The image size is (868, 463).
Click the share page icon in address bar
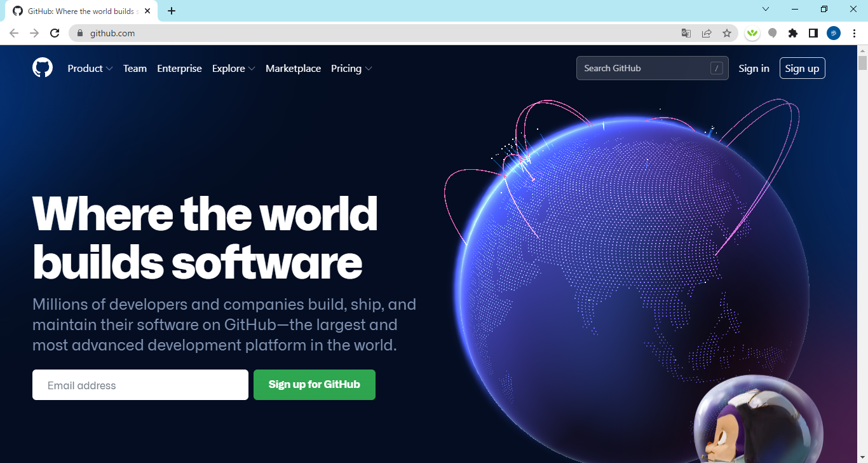point(707,33)
